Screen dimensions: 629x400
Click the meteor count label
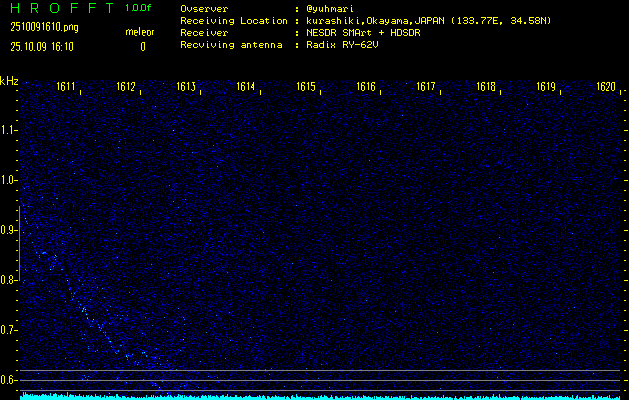(x=139, y=32)
